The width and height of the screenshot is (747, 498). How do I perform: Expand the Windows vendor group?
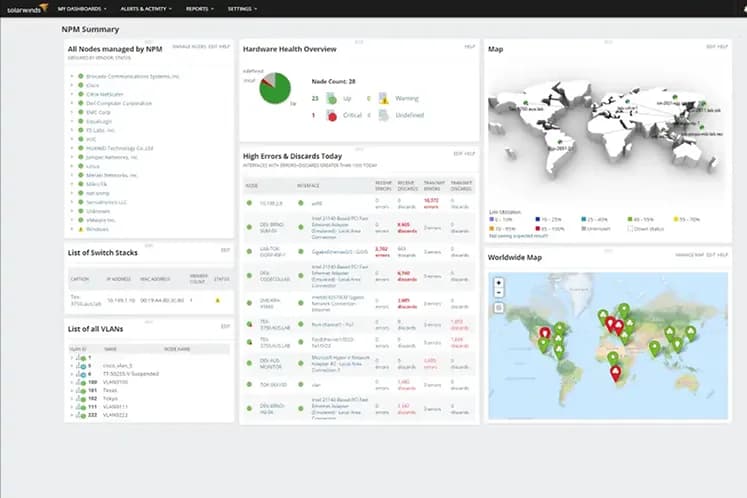click(72, 229)
